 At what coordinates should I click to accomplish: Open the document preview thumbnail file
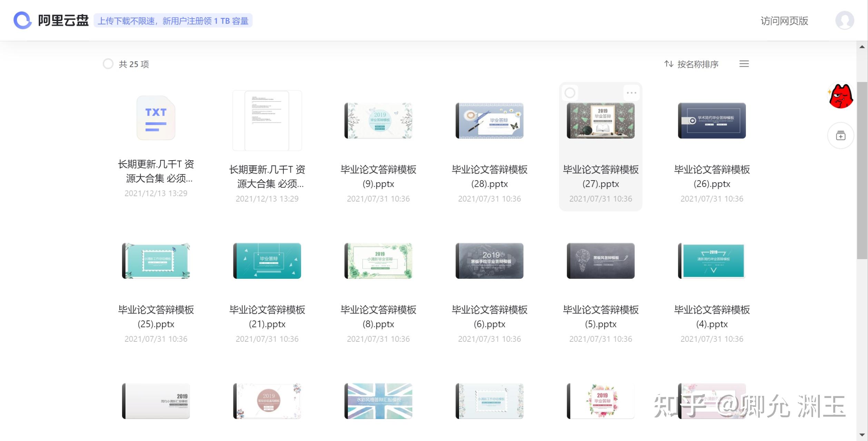click(267, 121)
